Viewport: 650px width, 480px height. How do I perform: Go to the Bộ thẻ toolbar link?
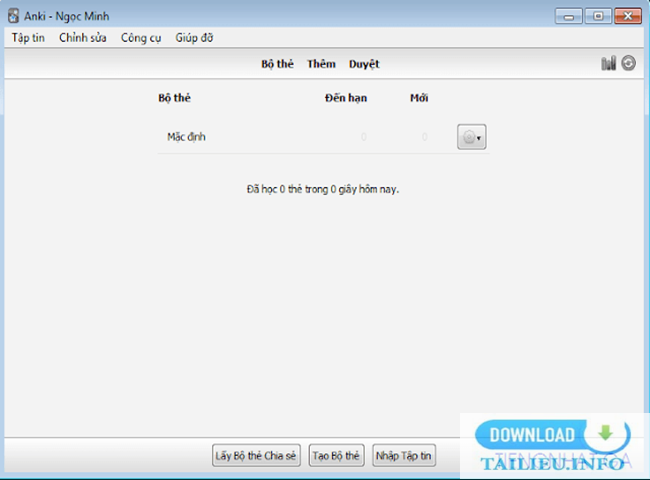[277, 64]
